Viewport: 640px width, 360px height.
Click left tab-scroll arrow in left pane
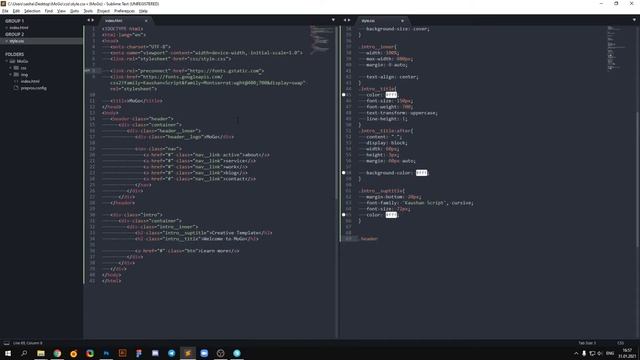pyautogui.click(x=89, y=20)
